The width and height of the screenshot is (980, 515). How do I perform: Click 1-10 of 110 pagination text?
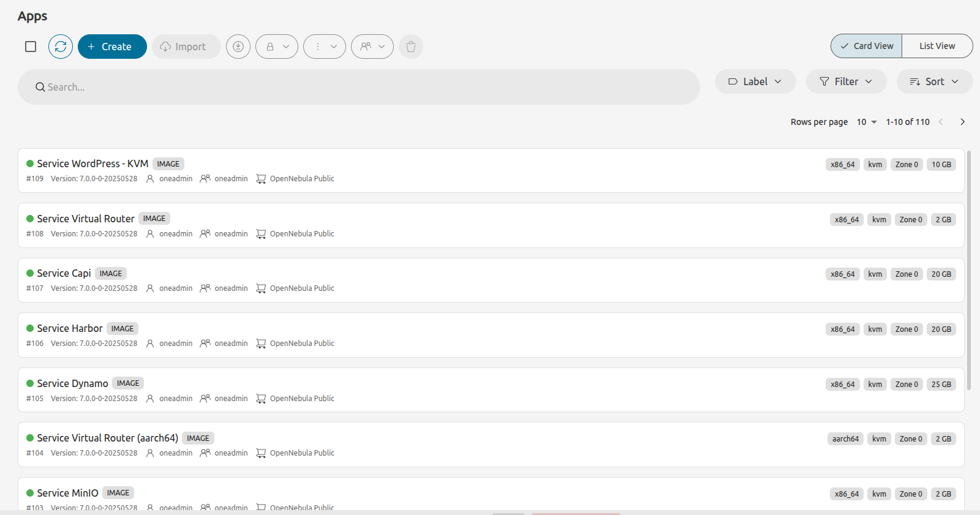coord(908,122)
